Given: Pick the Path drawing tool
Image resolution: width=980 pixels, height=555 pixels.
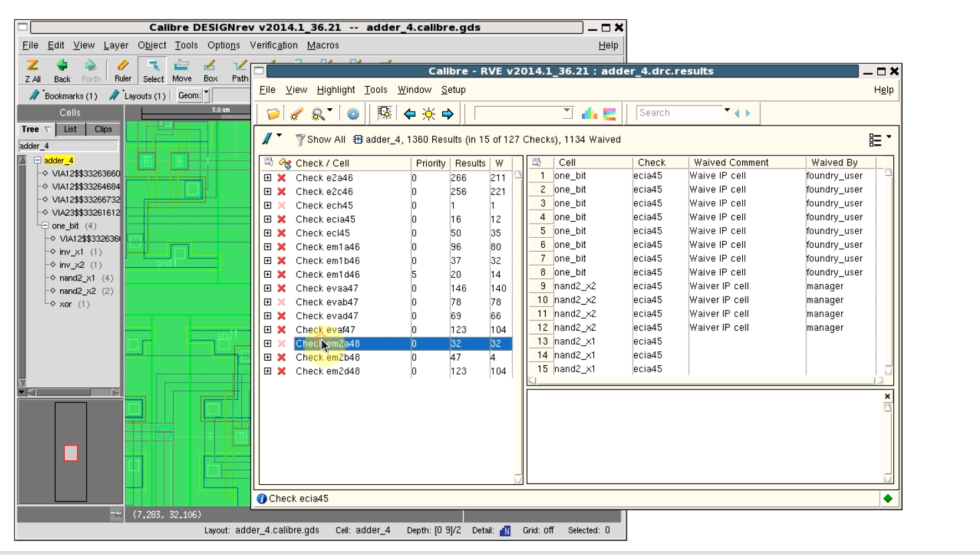Looking at the screenshot, I should tap(240, 70).
